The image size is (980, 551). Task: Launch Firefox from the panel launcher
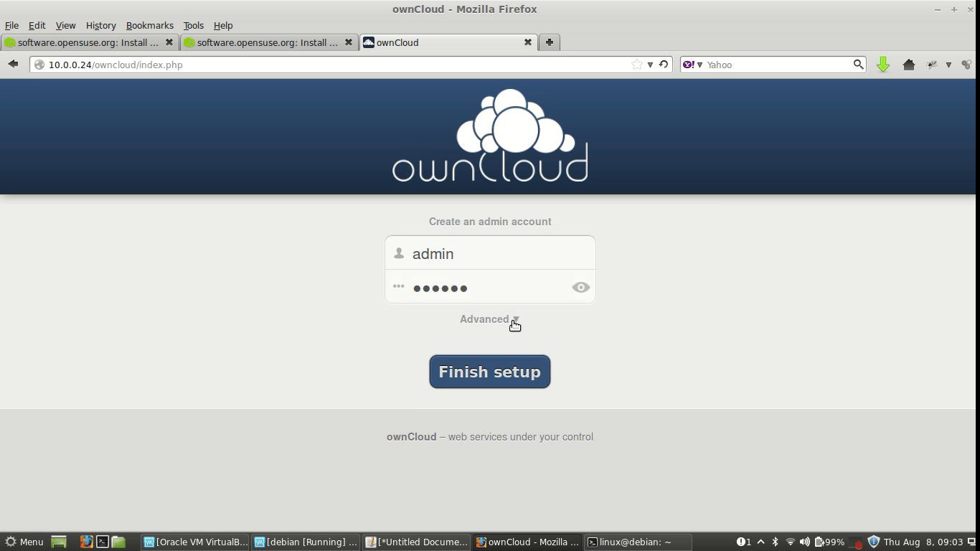pyautogui.click(x=86, y=542)
